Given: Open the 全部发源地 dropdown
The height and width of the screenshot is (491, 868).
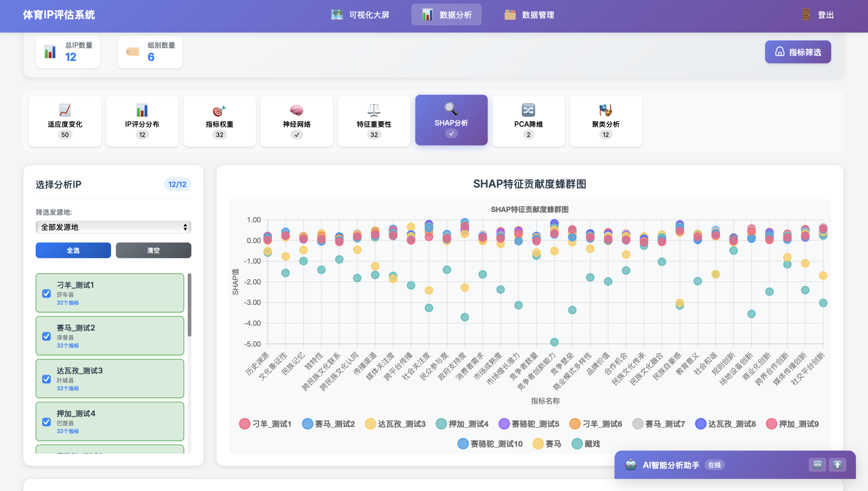Looking at the screenshot, I should (x=113, y=227).
